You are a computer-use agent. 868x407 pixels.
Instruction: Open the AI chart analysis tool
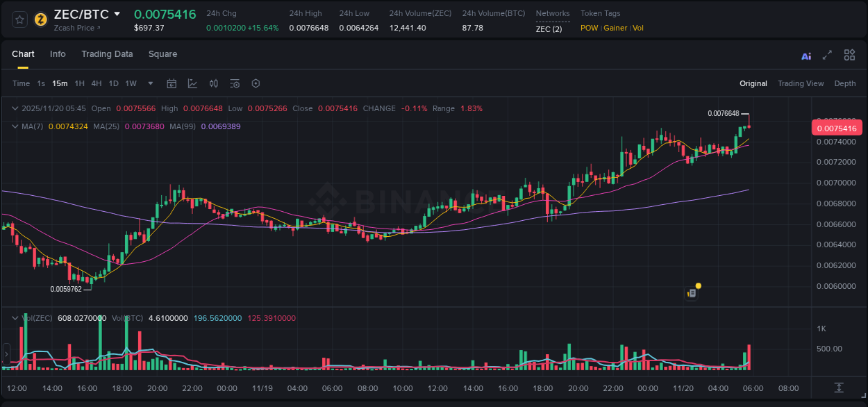tap(806, 55)
